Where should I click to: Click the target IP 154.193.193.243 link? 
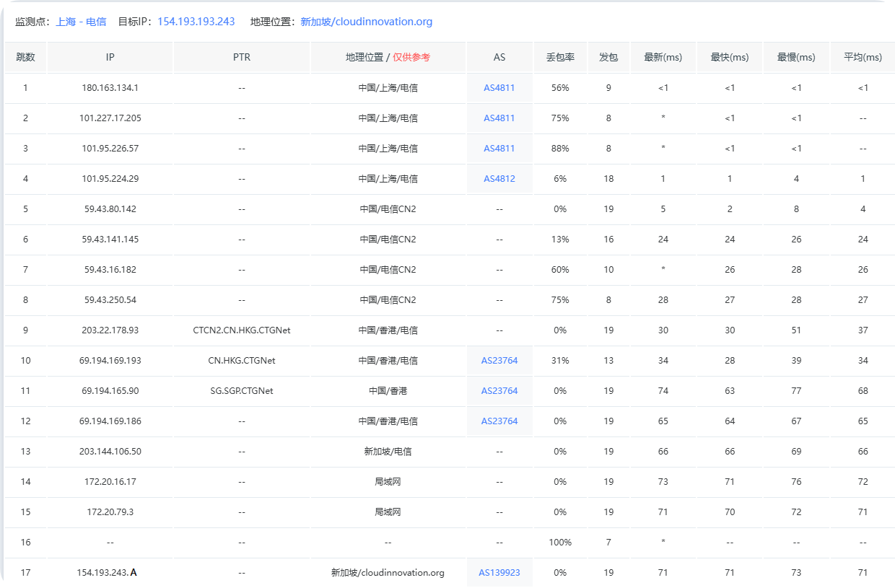tap(196, 22)
